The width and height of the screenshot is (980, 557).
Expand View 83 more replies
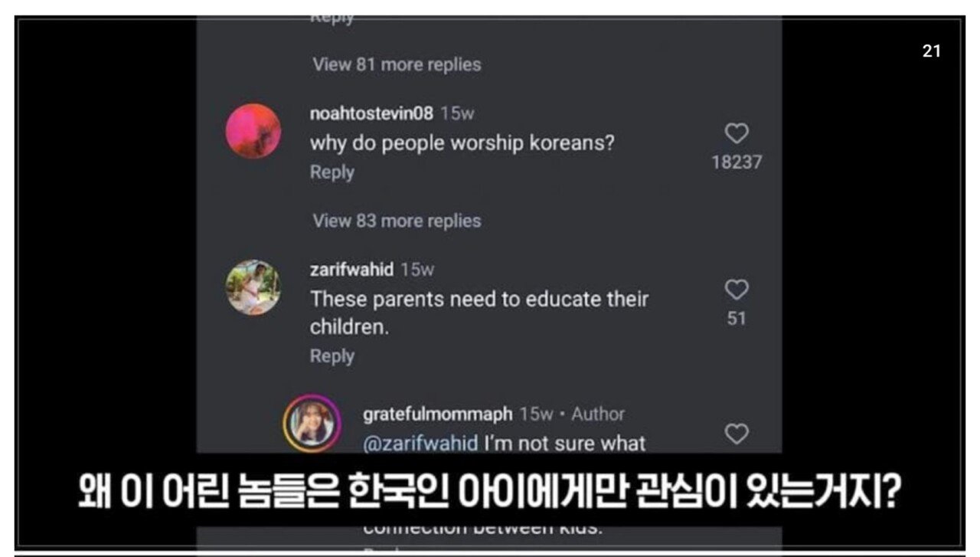point(397,221)
